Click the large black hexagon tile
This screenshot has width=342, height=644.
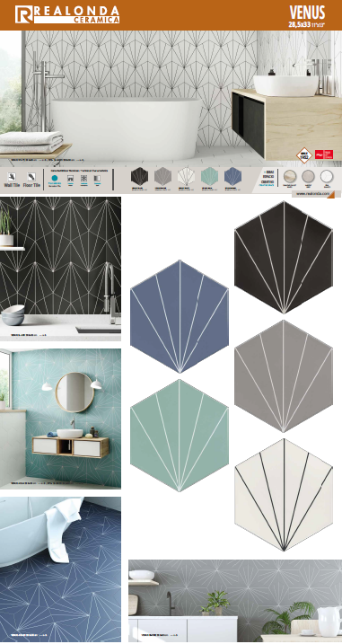point(284,257)
